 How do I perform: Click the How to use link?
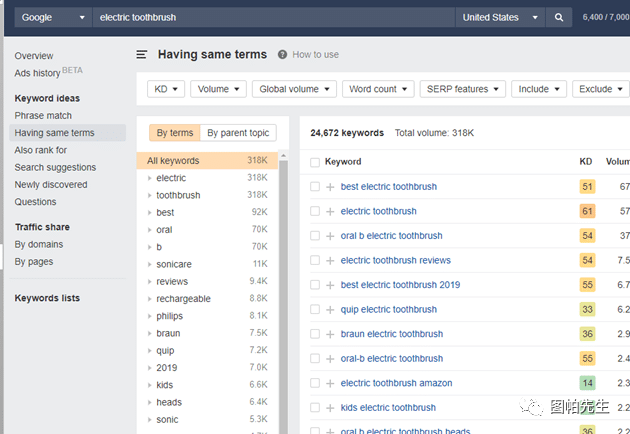tap(315, 55)
